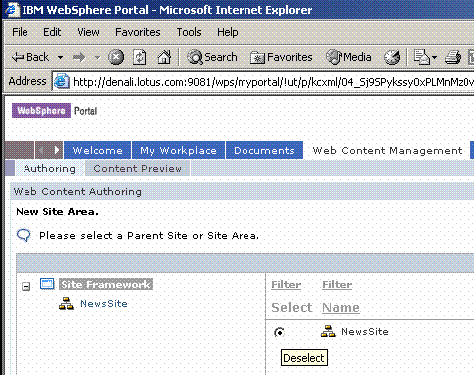Click the "Portal" text beside the WebSphere logo
The height and width of the screenshot is (375, 474).
tap(85, 111)
